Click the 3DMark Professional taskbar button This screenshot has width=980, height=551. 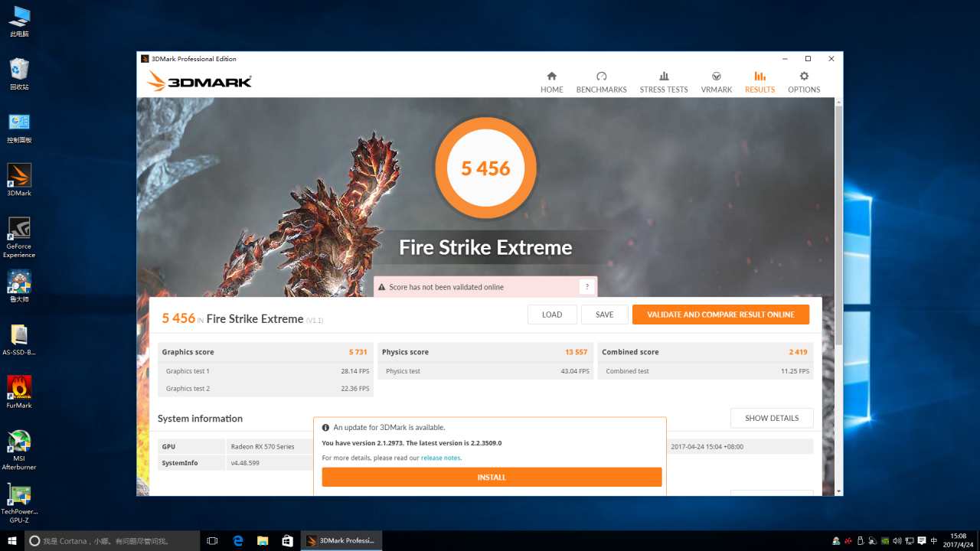tap(341, 541)
